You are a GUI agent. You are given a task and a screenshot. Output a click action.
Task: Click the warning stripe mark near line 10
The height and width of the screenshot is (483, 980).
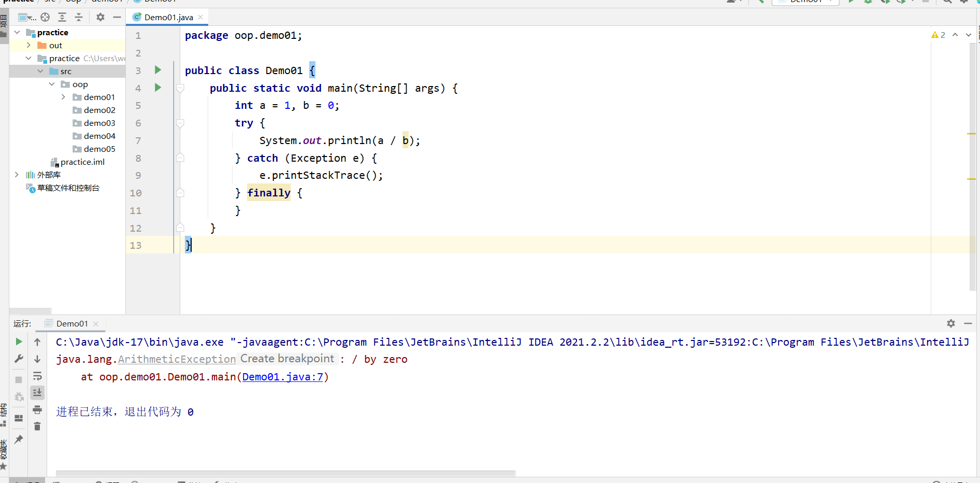coord(971,179)
